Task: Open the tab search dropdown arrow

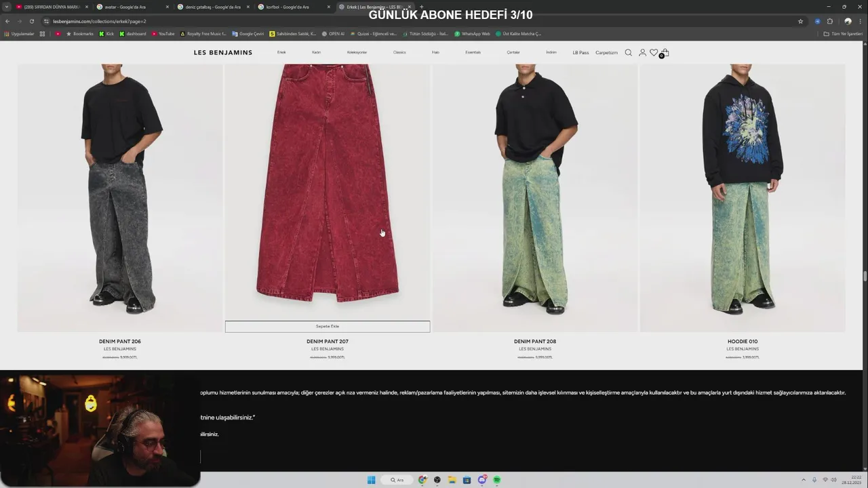Action: coord(7,7)
